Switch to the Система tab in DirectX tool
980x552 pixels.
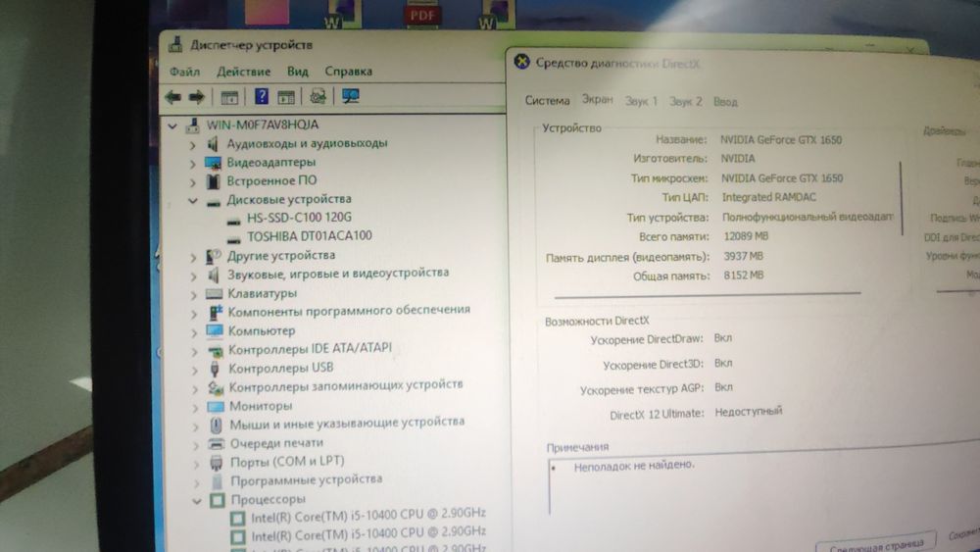[x=548, y=100]
